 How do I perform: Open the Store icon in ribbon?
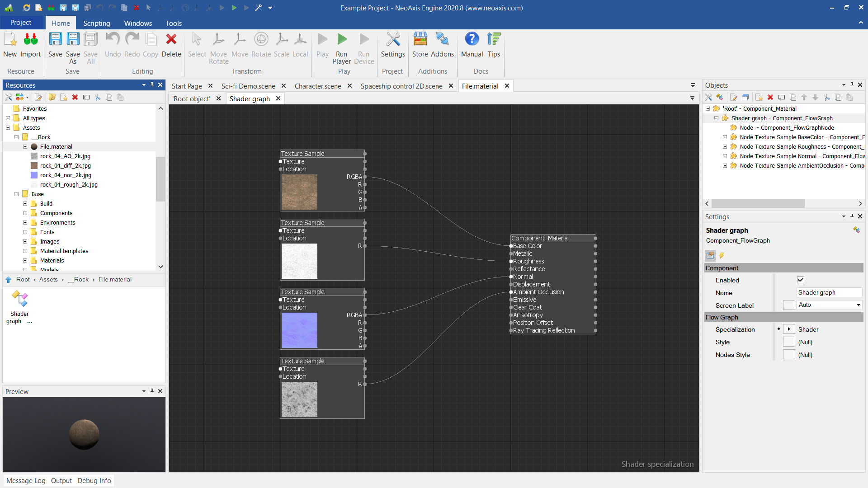click(420, 40)
